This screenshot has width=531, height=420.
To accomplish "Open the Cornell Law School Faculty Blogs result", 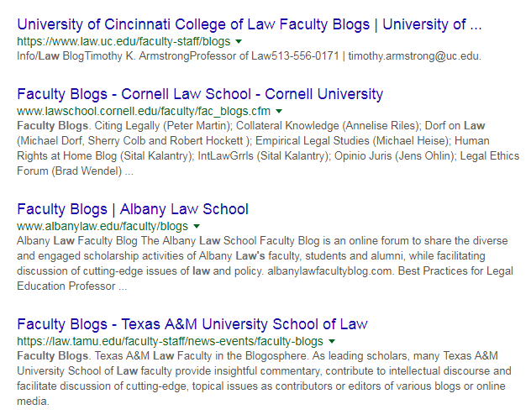I will click(200, 93).
